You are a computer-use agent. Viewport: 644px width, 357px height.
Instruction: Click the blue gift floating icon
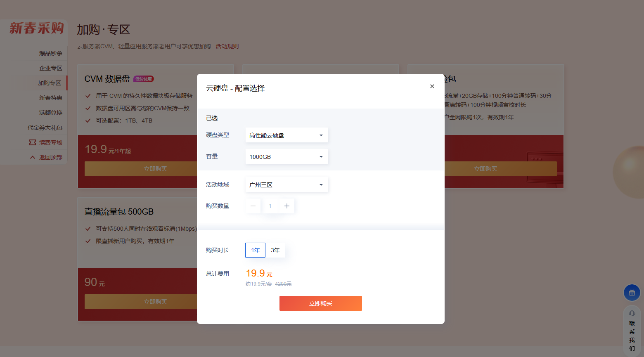632,293
